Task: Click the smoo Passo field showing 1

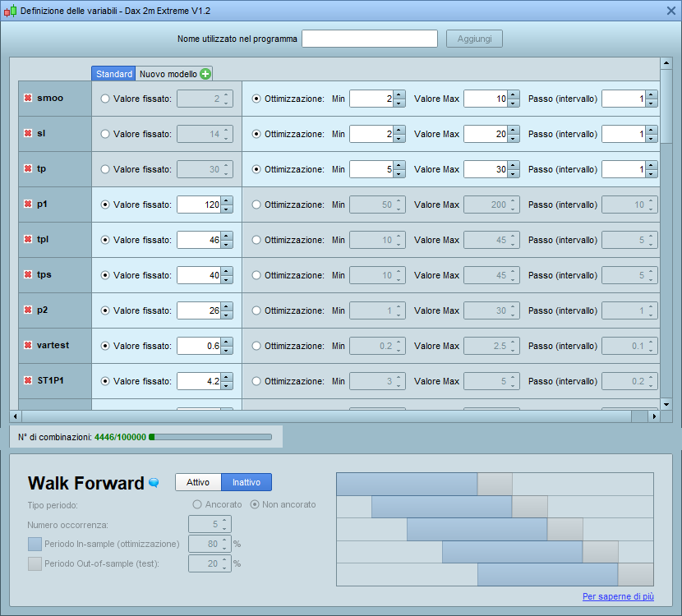Action: click(x=624, y=99)
